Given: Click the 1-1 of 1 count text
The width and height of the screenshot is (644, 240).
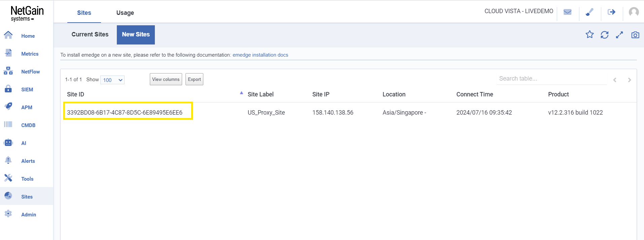Looking at the screenshot, I should [73, 80].
